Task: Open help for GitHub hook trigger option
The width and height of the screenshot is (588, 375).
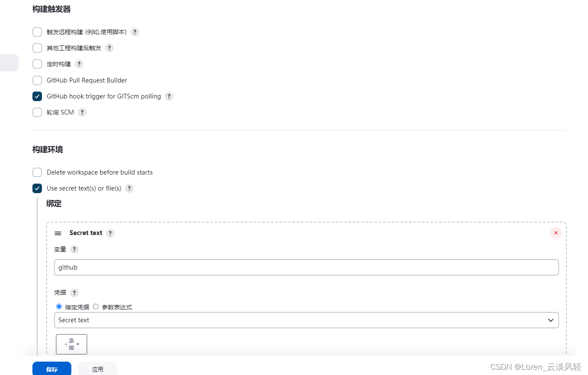Action: (x=169, y=96)
